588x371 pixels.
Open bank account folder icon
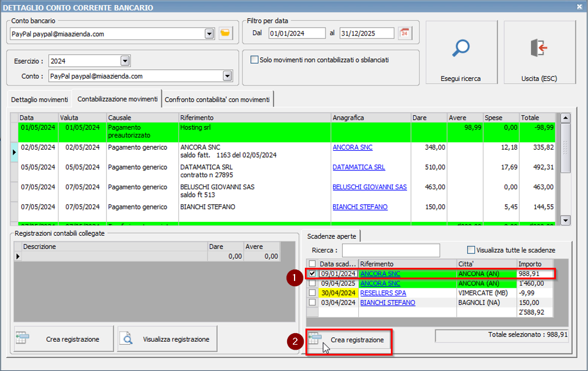[225, 33]
